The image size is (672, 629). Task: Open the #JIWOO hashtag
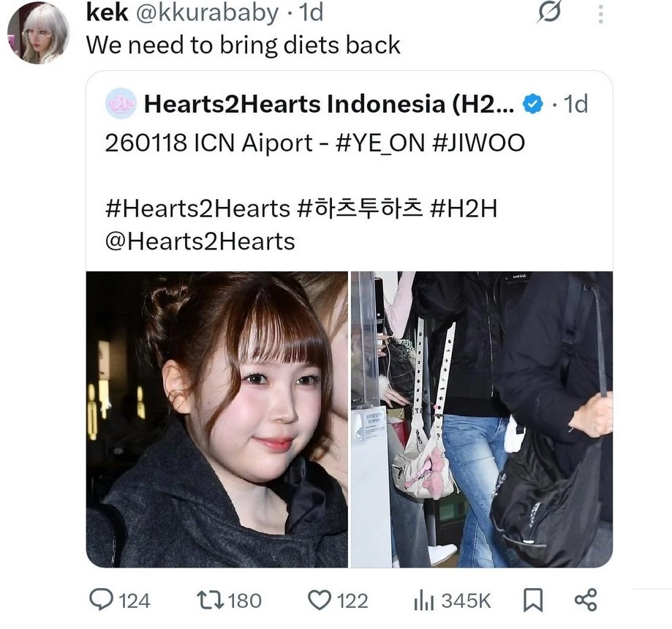point(479,143)
